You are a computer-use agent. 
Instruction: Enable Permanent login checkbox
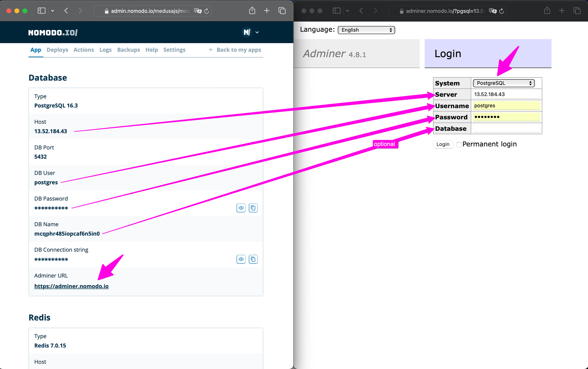[459, 145]
